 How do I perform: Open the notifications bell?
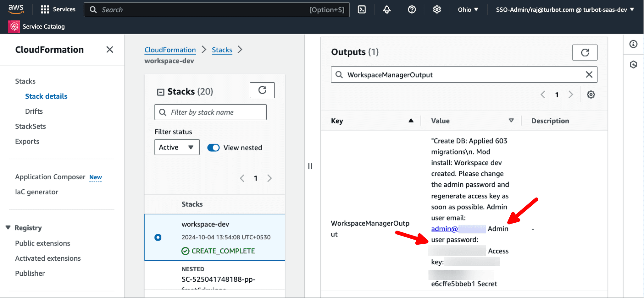point(386,9)
